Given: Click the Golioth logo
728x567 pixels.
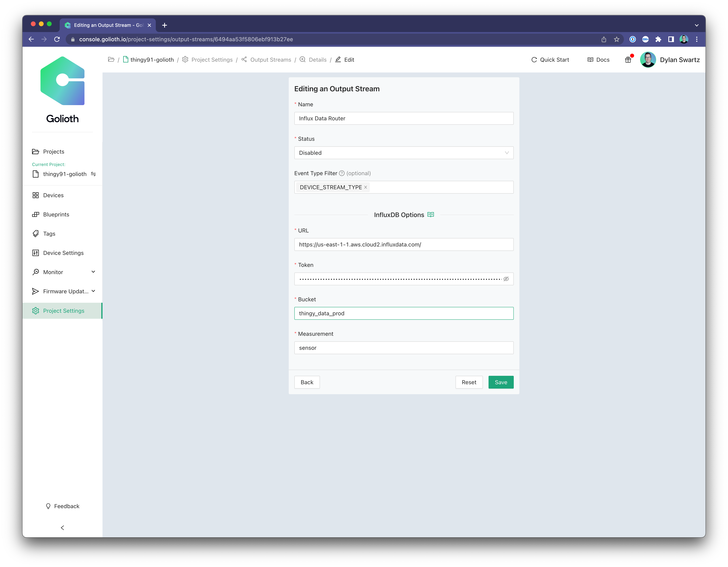Looking at the screenshot, I should point(62,90).
